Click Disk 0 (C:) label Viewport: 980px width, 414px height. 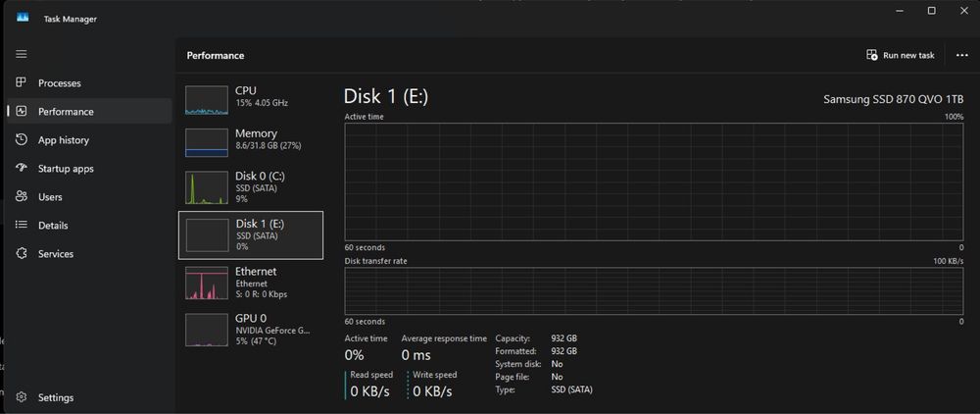[x=260, y=177]
